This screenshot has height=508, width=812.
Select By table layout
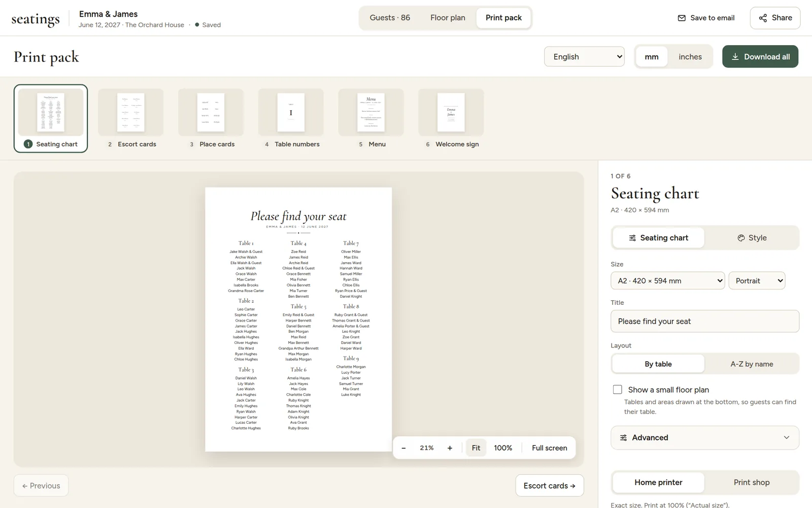point(658,364)
